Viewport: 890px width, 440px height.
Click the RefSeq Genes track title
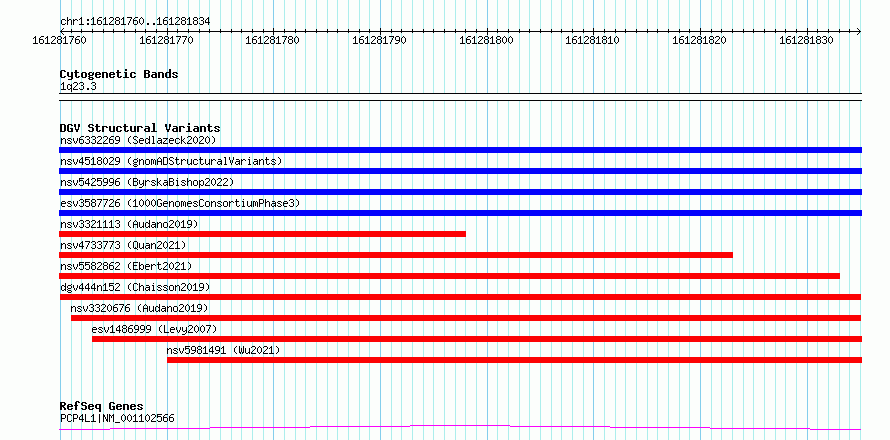(x=102, y=406)
